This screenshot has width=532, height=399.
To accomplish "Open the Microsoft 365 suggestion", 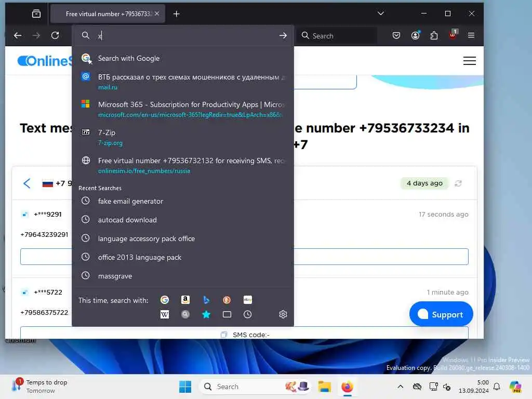I will [x=183, y=109].
